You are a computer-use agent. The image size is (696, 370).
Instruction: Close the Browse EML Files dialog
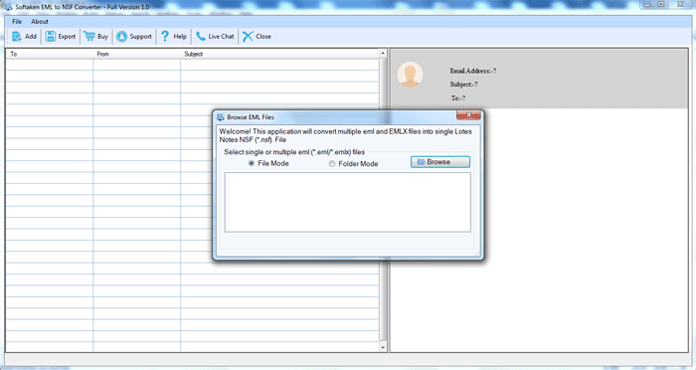coord(468,115)
